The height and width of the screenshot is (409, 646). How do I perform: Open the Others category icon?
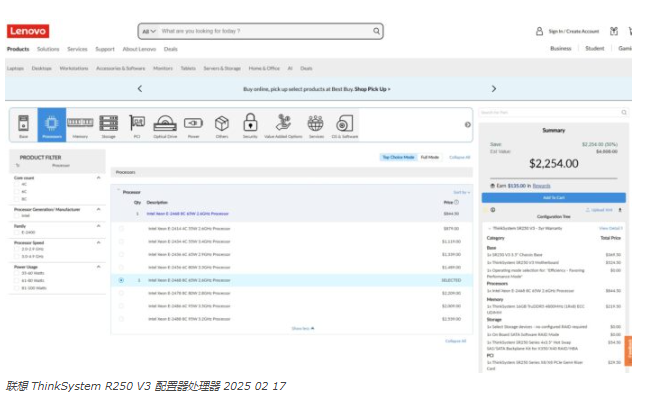click(222, 126)
